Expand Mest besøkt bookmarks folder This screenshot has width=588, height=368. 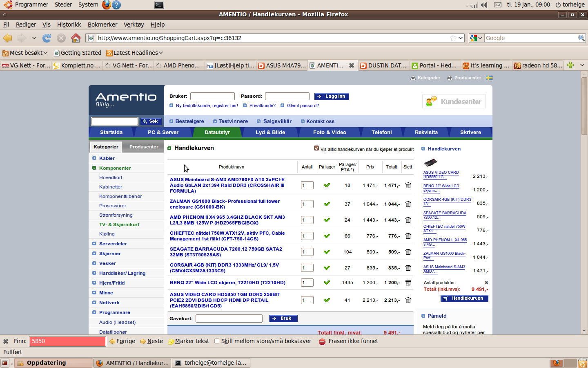coord(25,53)
